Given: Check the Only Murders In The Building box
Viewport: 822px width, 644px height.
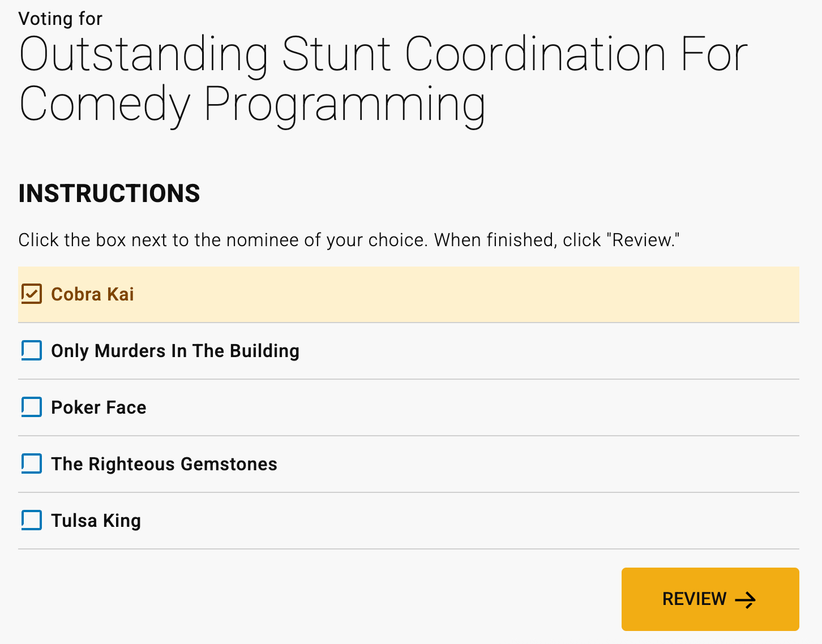Looking at the screenshot, I should pyautogui.click(x=32, y=350).
